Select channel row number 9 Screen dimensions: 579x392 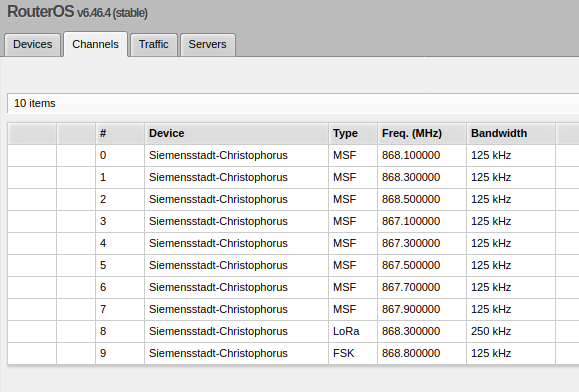pyautogui.click(x=293, y=353)
